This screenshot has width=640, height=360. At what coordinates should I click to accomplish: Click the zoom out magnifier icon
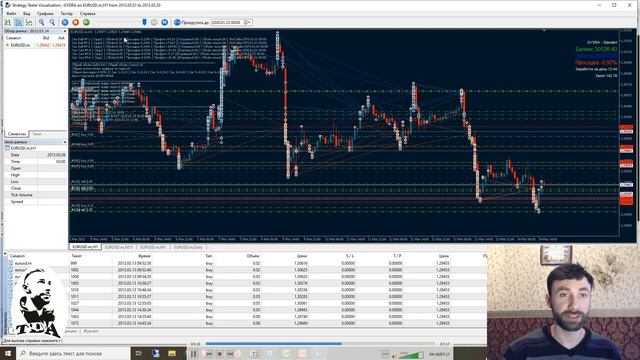(52, 22)
